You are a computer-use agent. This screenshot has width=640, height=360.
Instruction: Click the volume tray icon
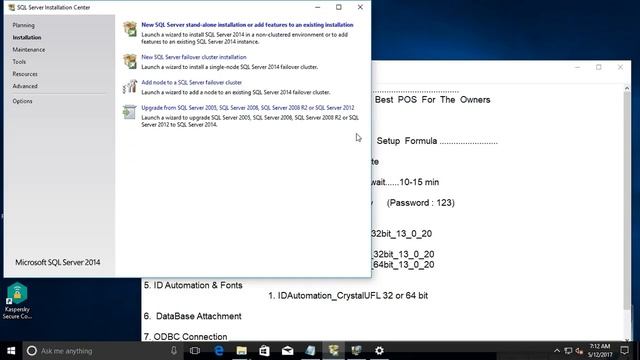(579, 351)
